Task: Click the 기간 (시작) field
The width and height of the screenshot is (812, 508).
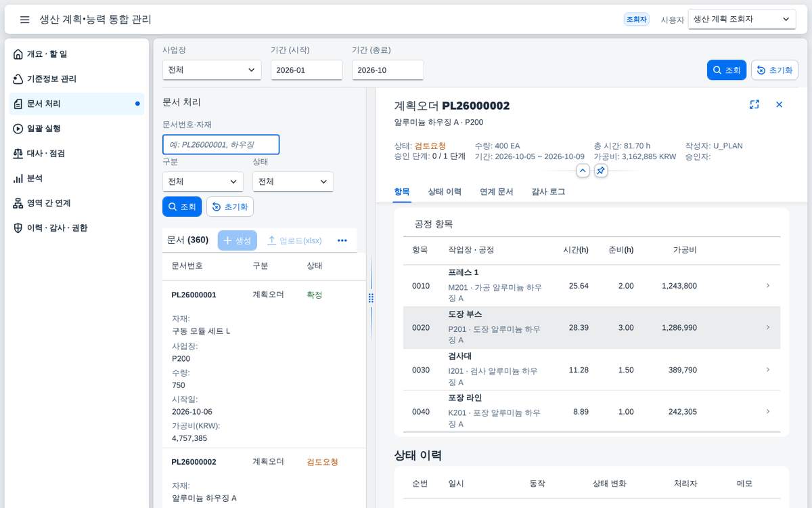Action: pyautogui.click(x=307, y=70)
